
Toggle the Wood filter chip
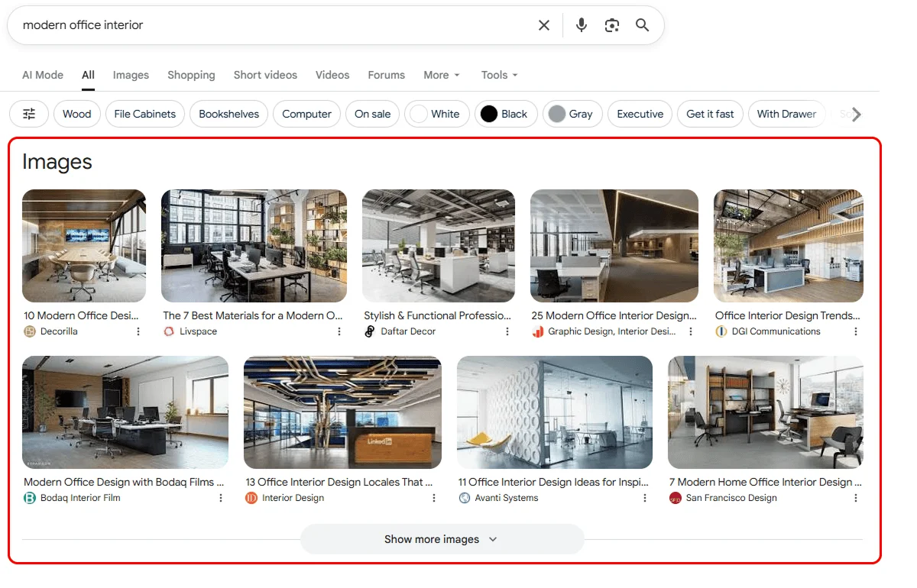[76, 114]
